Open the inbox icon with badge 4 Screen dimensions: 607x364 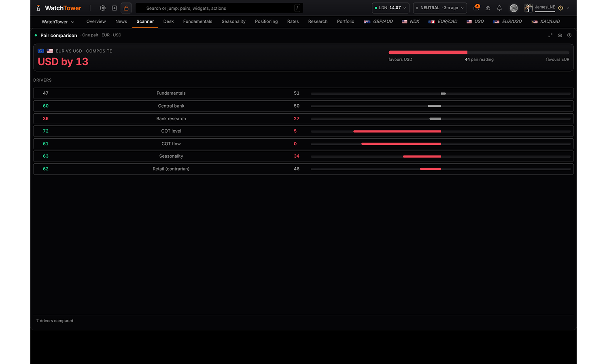click(x=476, y=8)
